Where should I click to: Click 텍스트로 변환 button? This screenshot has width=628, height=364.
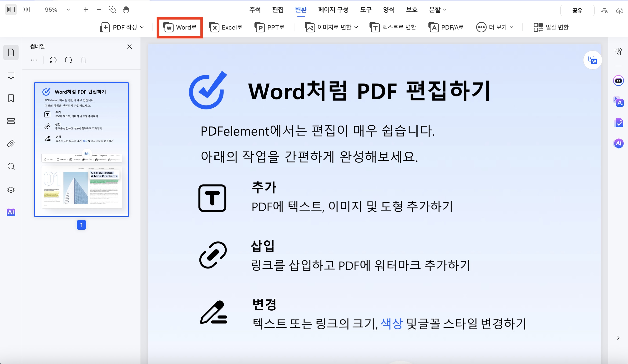click(x=393, y=27)
